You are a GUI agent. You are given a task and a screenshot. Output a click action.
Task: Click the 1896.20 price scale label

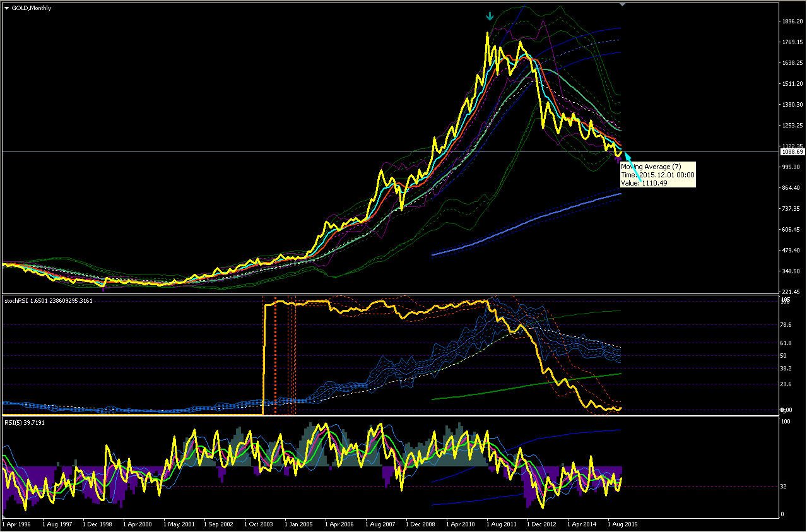(x=792, y=21)
